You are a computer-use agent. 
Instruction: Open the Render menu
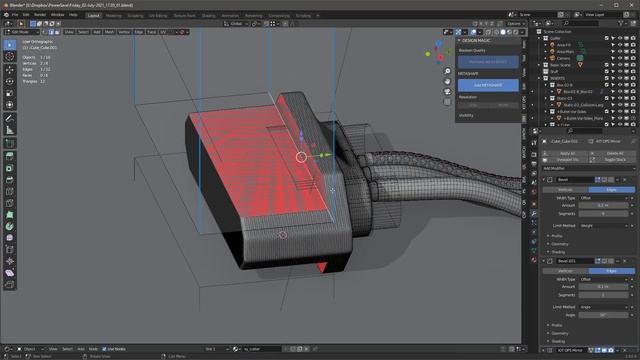click(x=40, y=15)
